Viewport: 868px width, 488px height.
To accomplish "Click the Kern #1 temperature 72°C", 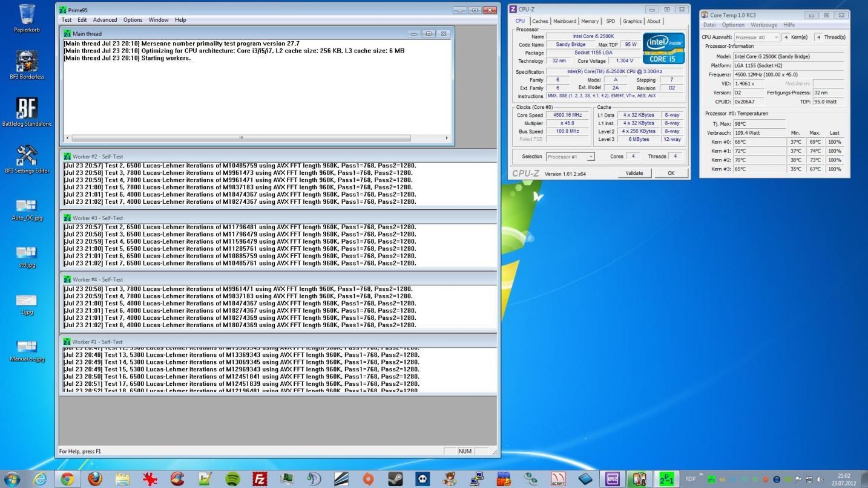I will pyautogui.click(x=759, y=151).
